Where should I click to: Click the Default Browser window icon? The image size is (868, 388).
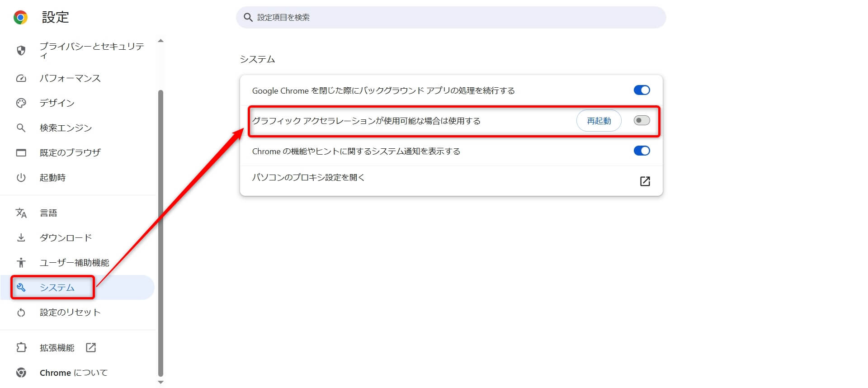coord(21,153)
